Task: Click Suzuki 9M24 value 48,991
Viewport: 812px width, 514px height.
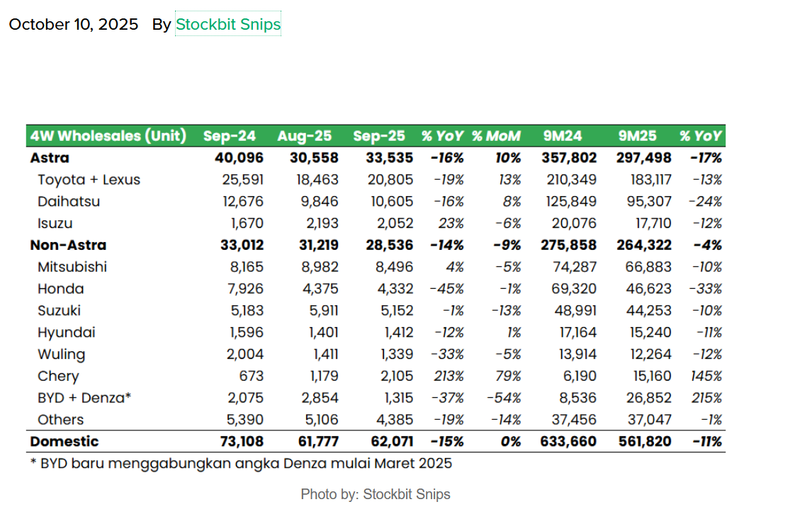Action: 575,310
